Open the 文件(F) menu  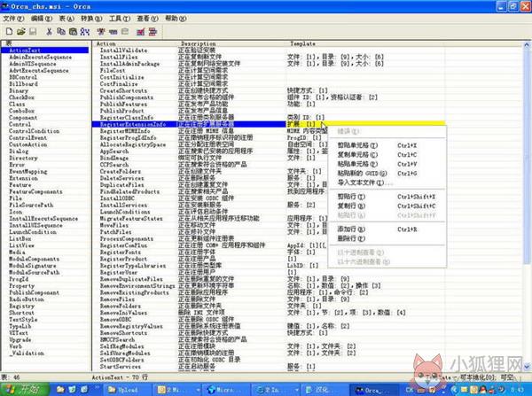coord(13,19)
